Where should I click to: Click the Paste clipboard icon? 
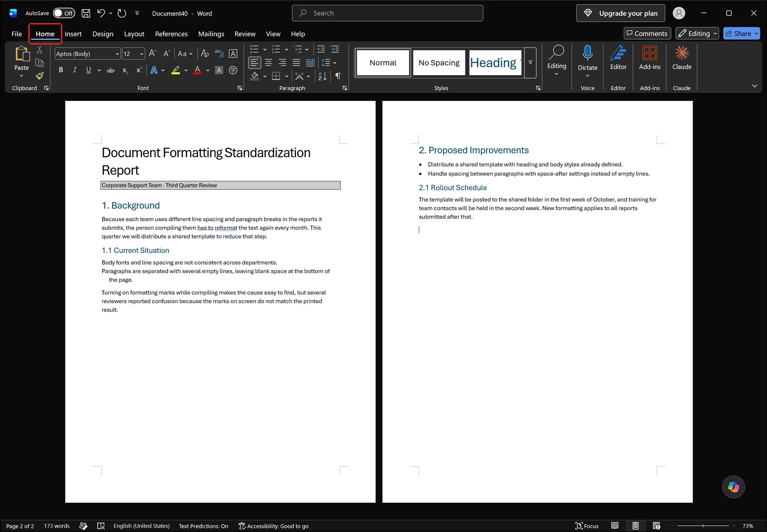point(22,54)
